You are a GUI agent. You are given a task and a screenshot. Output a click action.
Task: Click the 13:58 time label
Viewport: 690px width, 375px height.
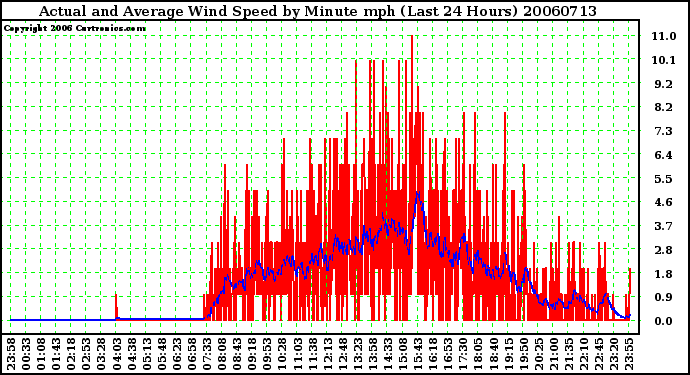coord(372,354)
